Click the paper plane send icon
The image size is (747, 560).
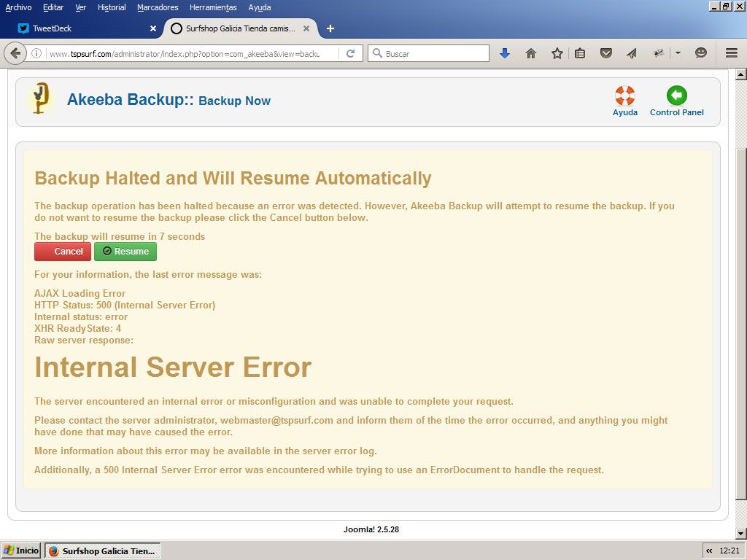(x=632, y=53)
